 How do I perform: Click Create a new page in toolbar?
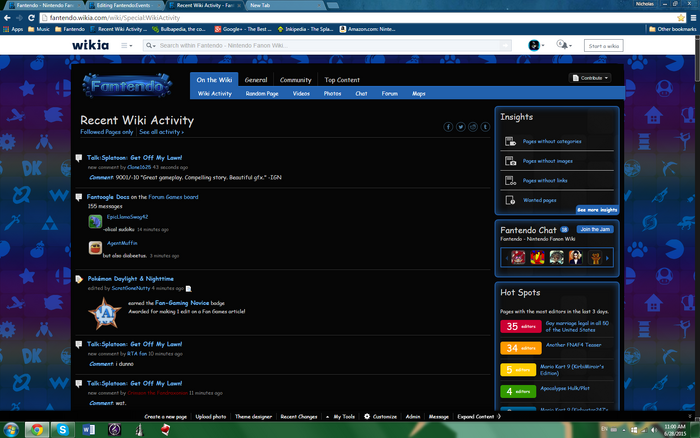coord(166,417)
